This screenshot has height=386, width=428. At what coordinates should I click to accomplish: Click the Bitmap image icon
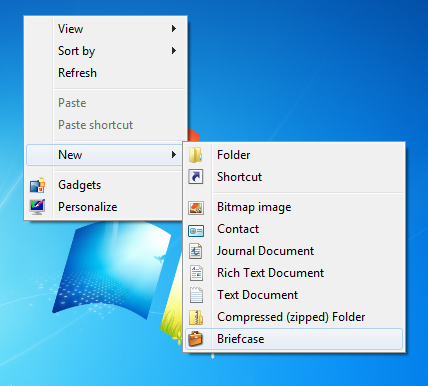coord(196,207)
